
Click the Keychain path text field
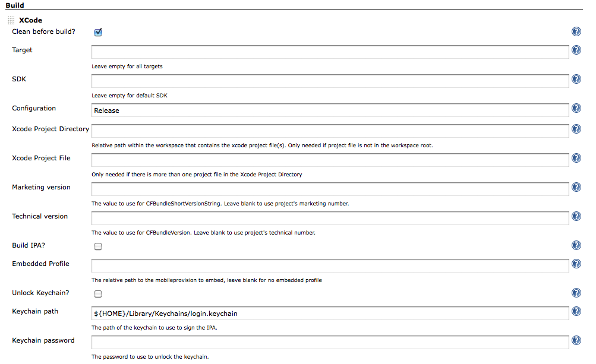pos(330,313)
